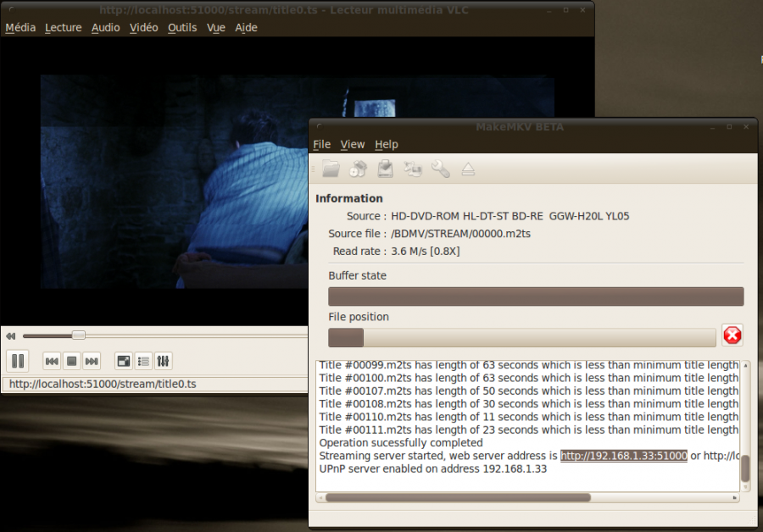
Task: Click the log's vertical scrollbar thumb
Action: (745, 468)
